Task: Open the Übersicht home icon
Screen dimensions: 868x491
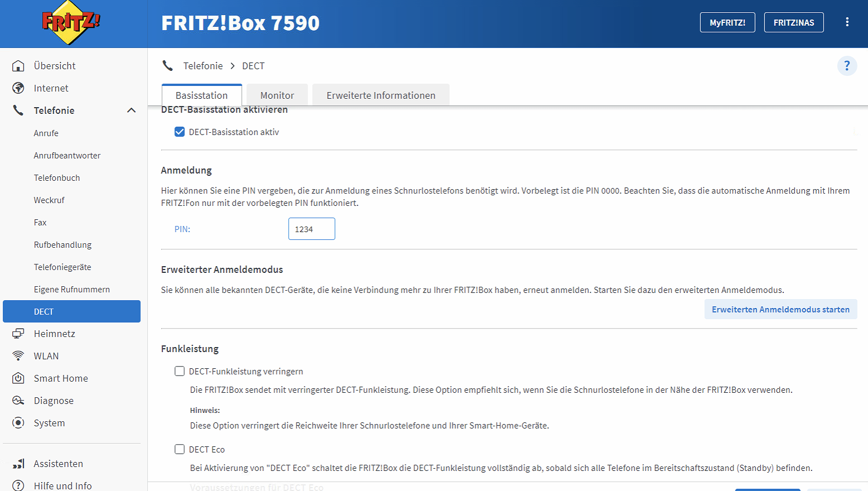Action: point(18,66)
